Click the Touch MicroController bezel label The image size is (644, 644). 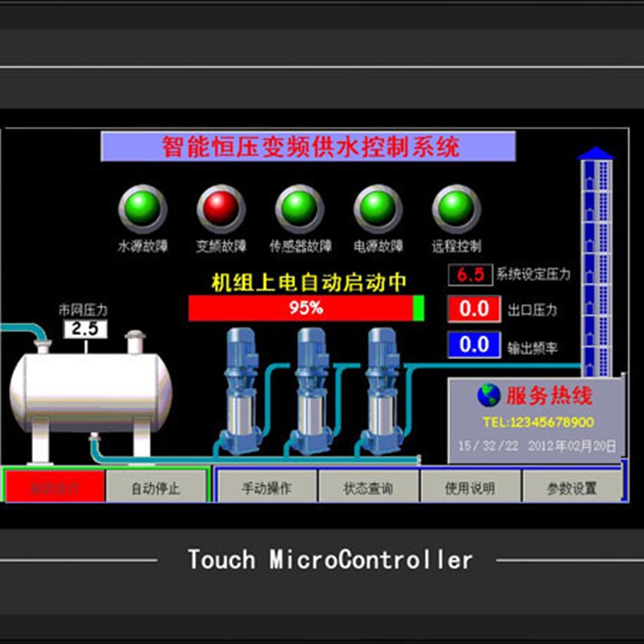tap(330, 559)
